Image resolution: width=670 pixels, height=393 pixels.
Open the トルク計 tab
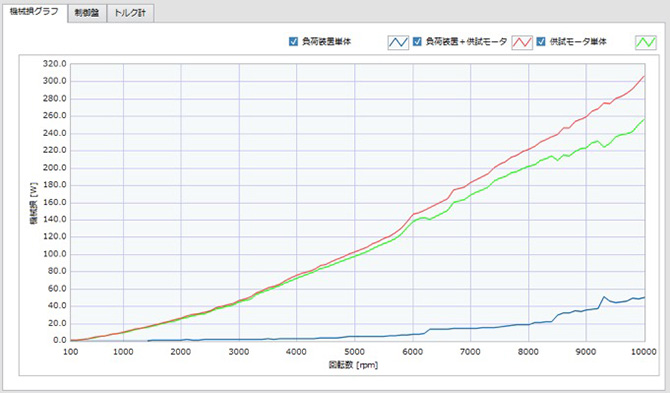(x=130, y=13)
